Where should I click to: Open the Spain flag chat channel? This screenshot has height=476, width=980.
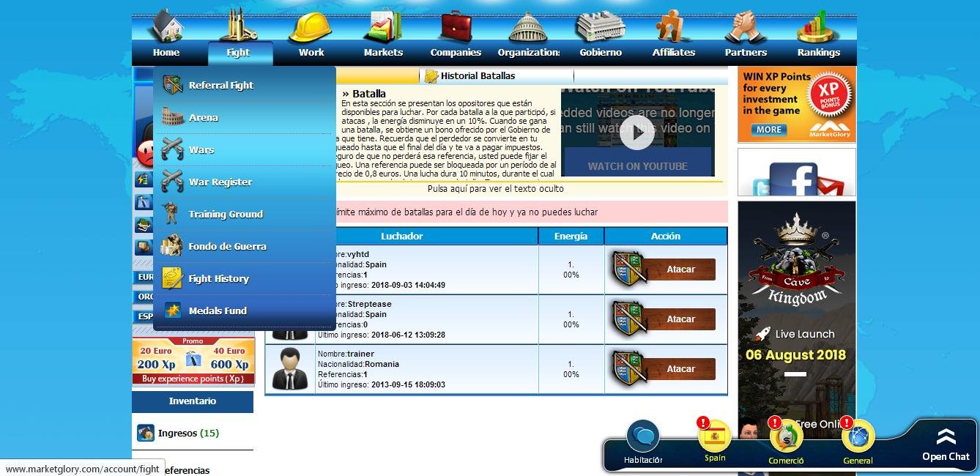[x=715, y=437]
